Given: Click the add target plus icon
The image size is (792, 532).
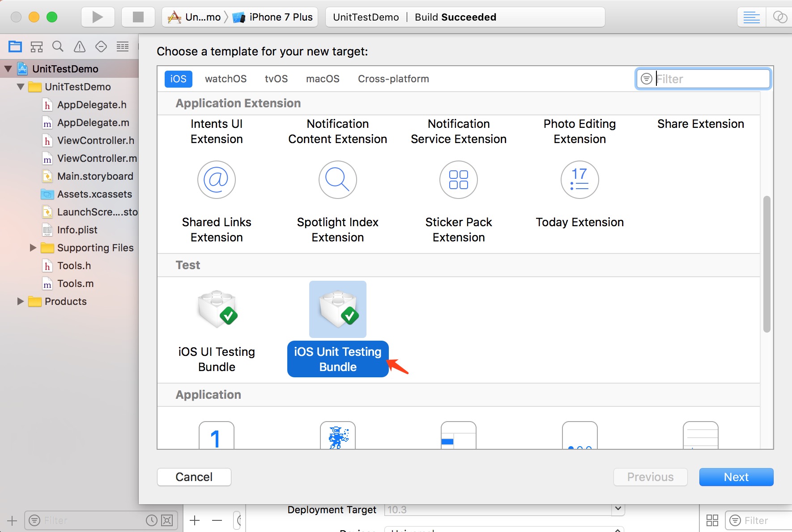Looking at the screenshot, I should tap(195, 520).
